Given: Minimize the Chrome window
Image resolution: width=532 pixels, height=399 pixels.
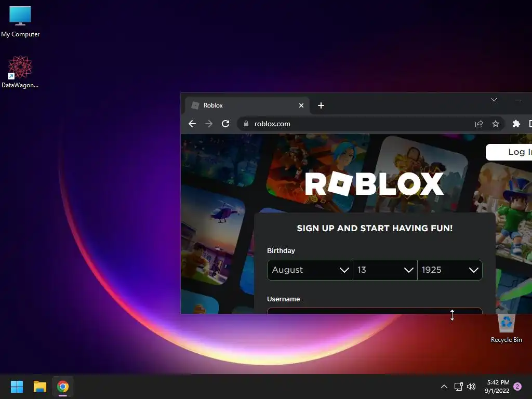Looking at the screenshot, I should (518, 100).
